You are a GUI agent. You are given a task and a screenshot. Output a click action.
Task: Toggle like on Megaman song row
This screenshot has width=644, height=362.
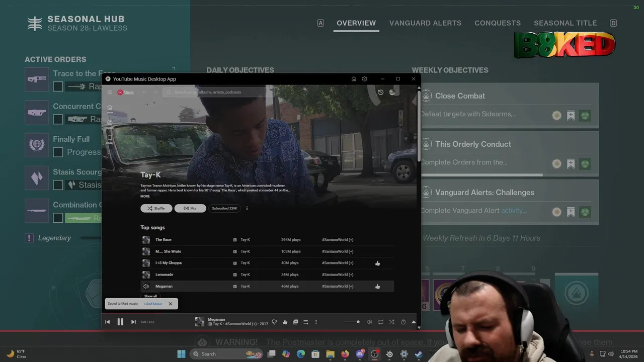click(377, 286)
